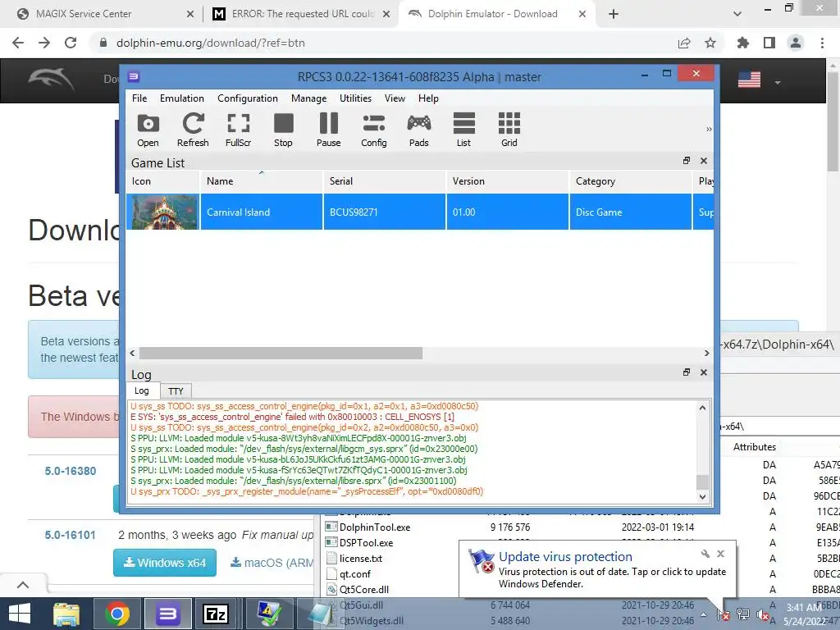Open Windows Start button
840x630 pixels.
tap(20, 614)
